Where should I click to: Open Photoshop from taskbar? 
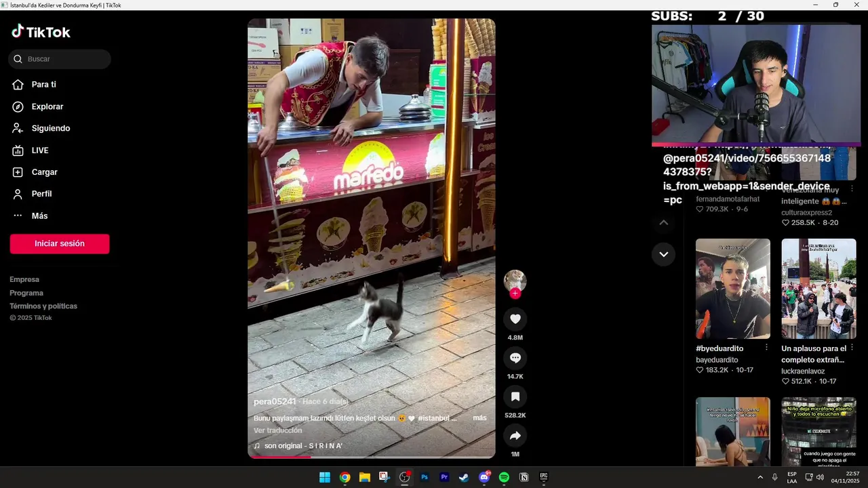(425, 477)
